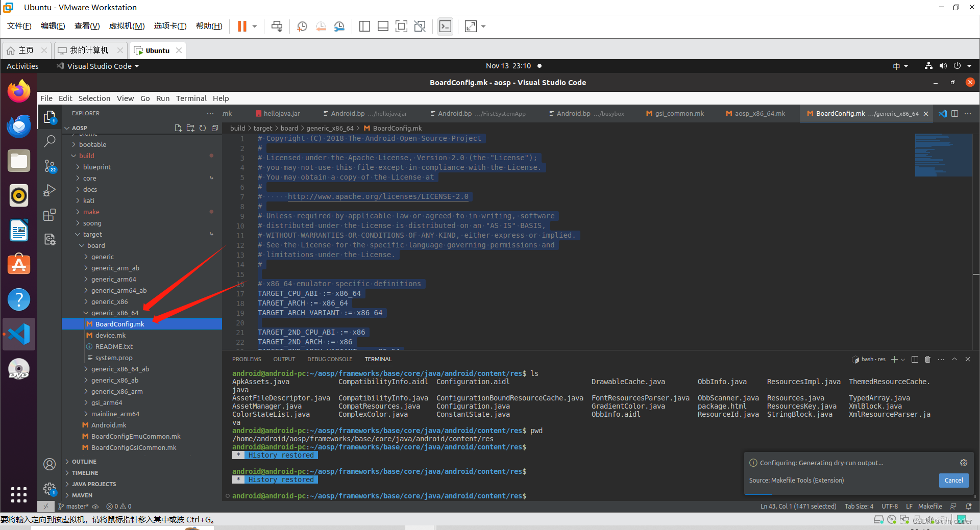Image resolution: width=980 pixels, height=530 pixels.
Task: Open the Run menu
Action: [x=163, y=98]
